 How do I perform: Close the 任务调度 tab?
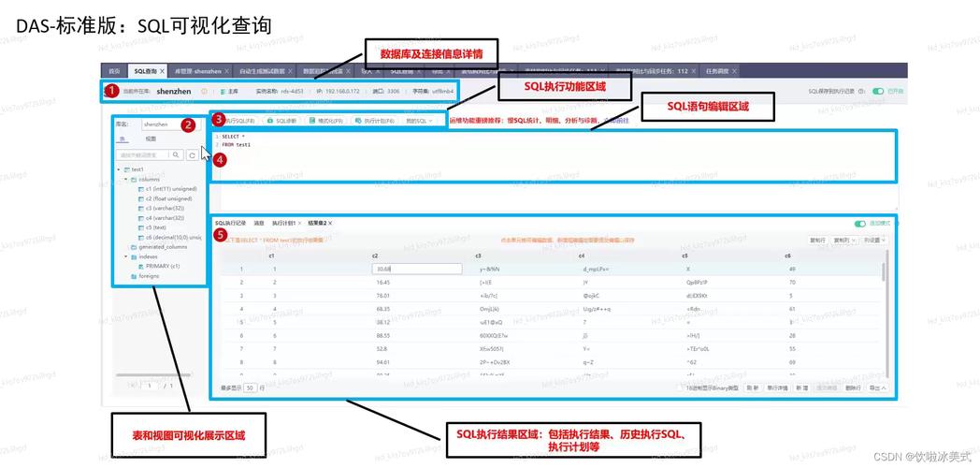click(x=734, y=71)
